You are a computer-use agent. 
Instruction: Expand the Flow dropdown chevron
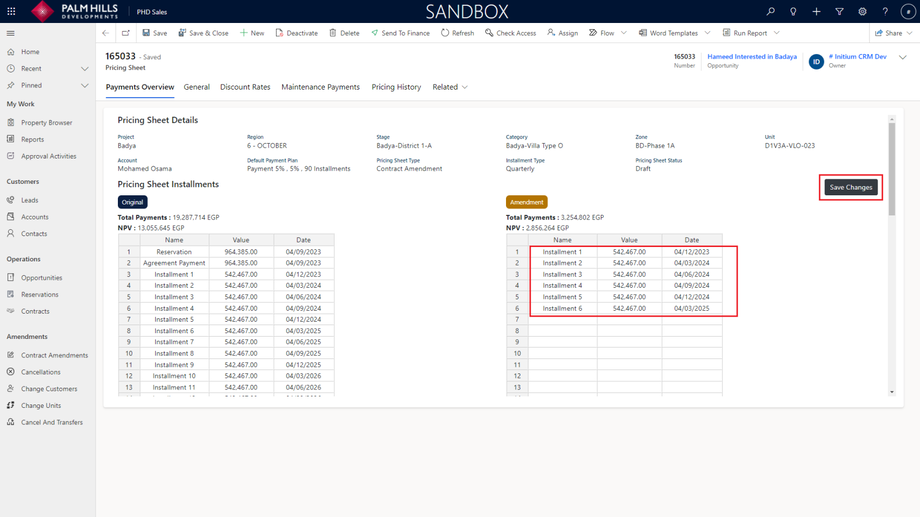[624, 33]
